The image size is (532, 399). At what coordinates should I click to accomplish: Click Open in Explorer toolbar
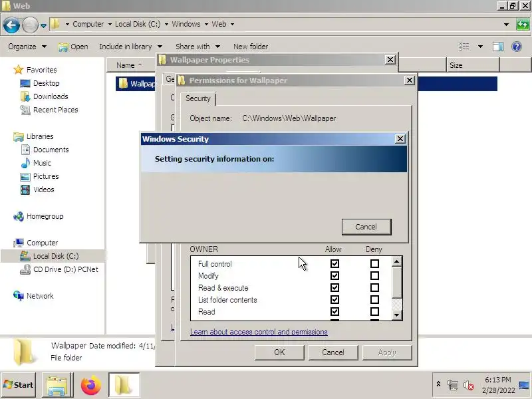point(73,47)
